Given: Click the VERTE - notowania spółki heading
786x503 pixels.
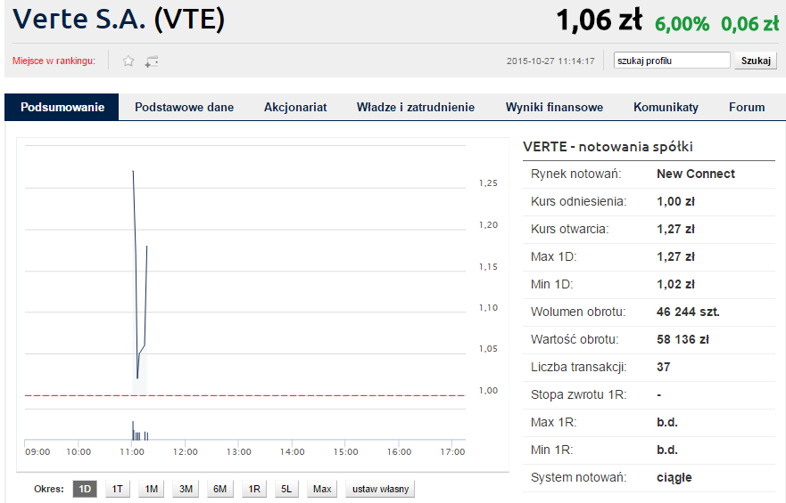Looking at the screenshot, I should pos(608,146).
